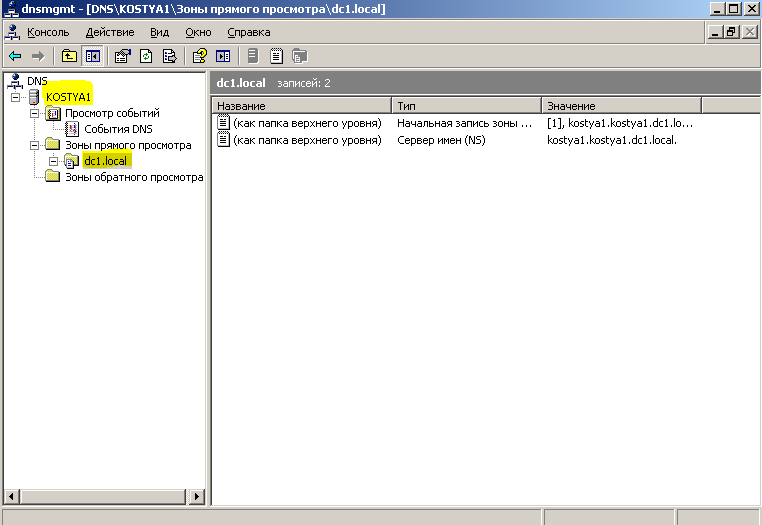
Task: Click the name cell of the SOA record row
Action: (x=307, y=123)
